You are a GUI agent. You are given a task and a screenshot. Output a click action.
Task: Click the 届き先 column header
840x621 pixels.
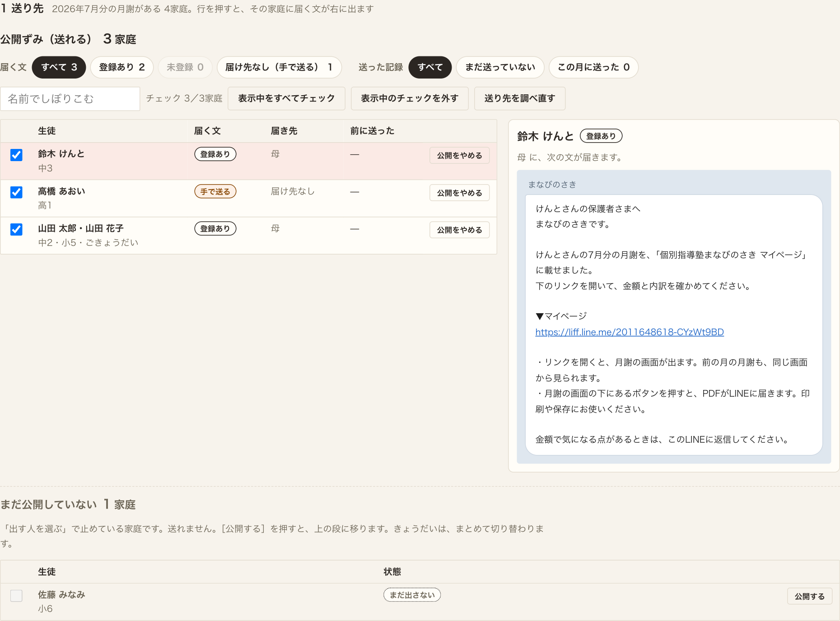284,131
